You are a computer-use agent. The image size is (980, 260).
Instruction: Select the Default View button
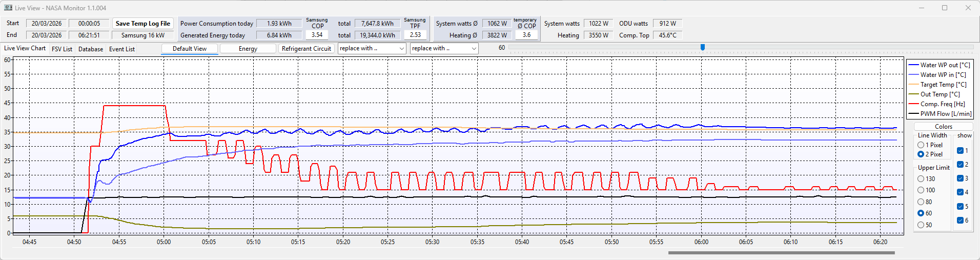[190, 49]
